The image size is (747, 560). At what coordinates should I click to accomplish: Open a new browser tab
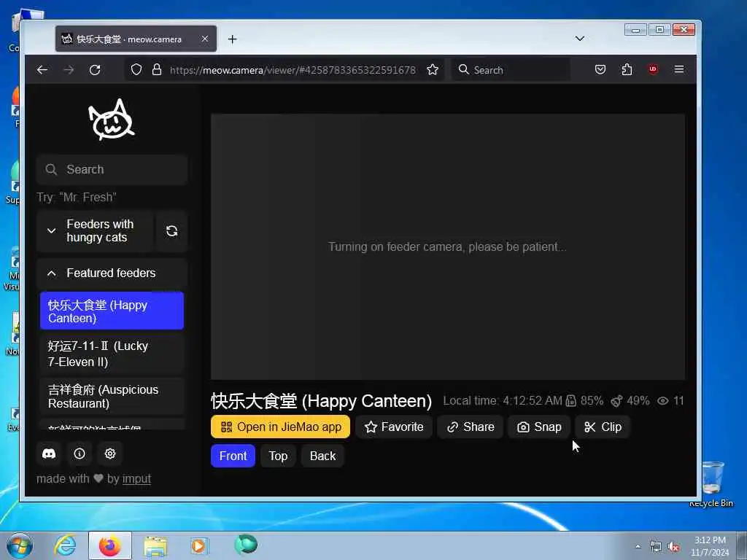pos(233,39)
